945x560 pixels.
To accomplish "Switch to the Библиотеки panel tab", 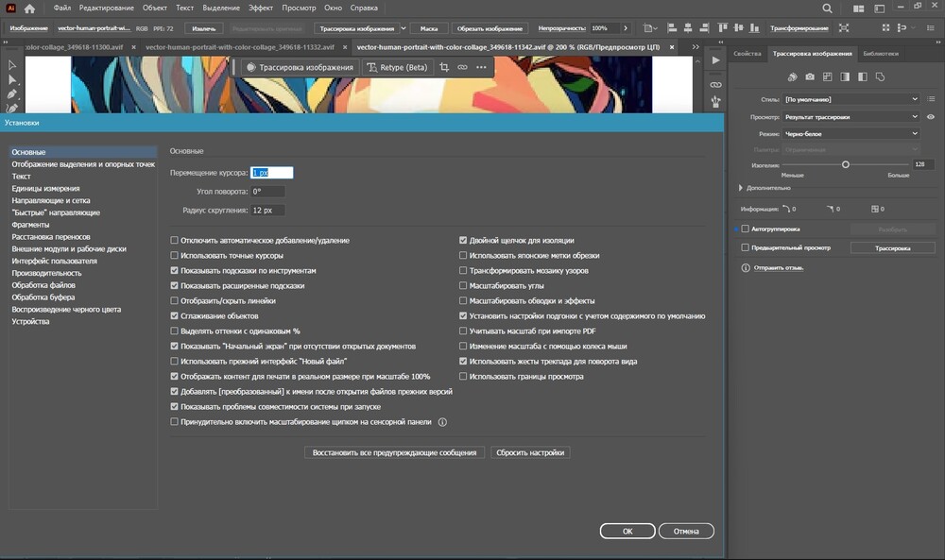I will pos(880,54).
